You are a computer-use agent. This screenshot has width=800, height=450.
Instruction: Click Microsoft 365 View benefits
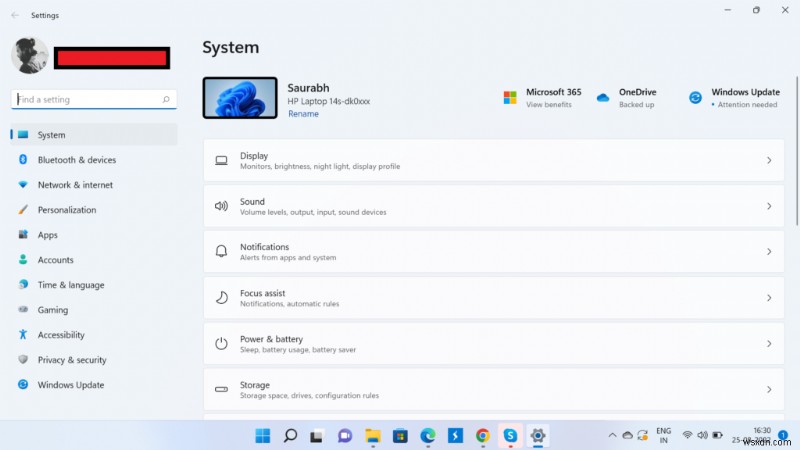[548, 105]
